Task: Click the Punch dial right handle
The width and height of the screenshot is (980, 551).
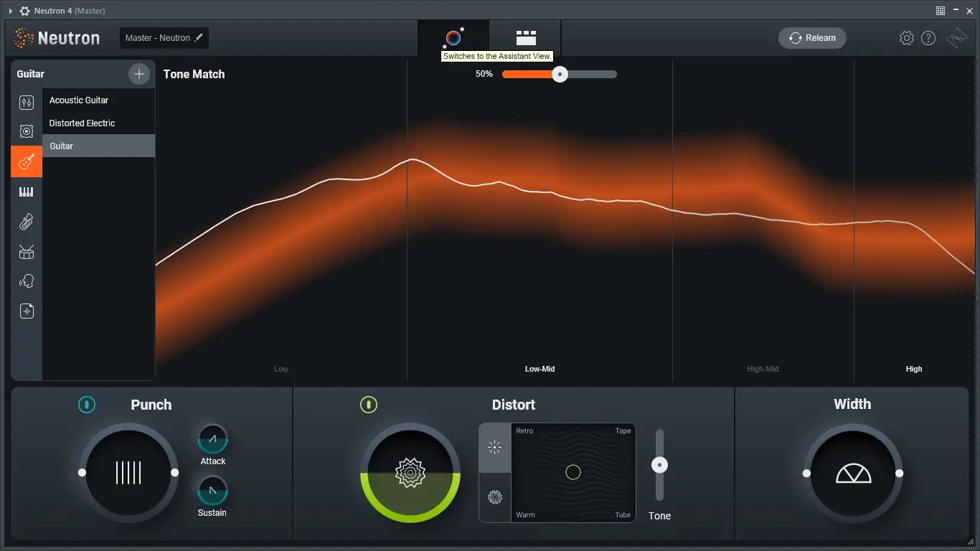Action: click(174, 472)
